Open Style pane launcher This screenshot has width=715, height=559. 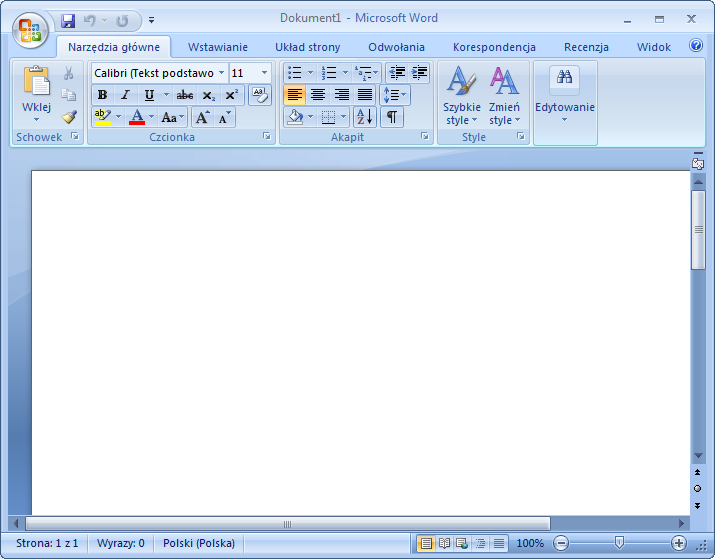tap(520, 136)
